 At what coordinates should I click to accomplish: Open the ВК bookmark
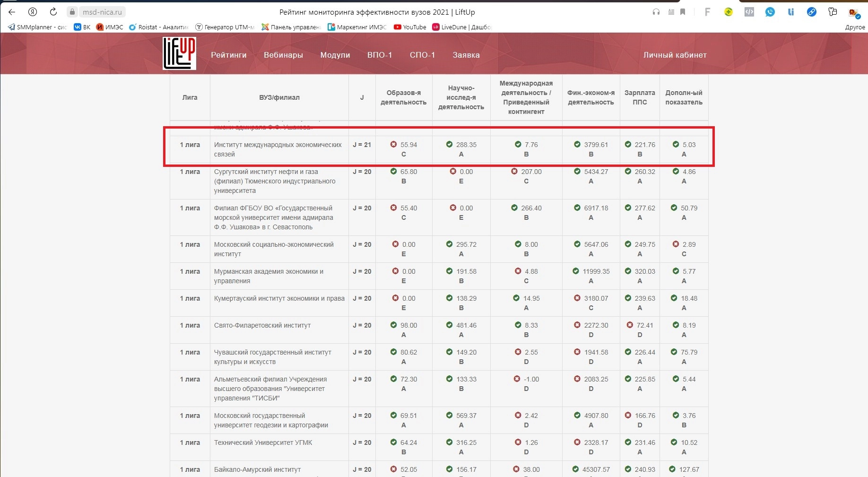point(82,27)
